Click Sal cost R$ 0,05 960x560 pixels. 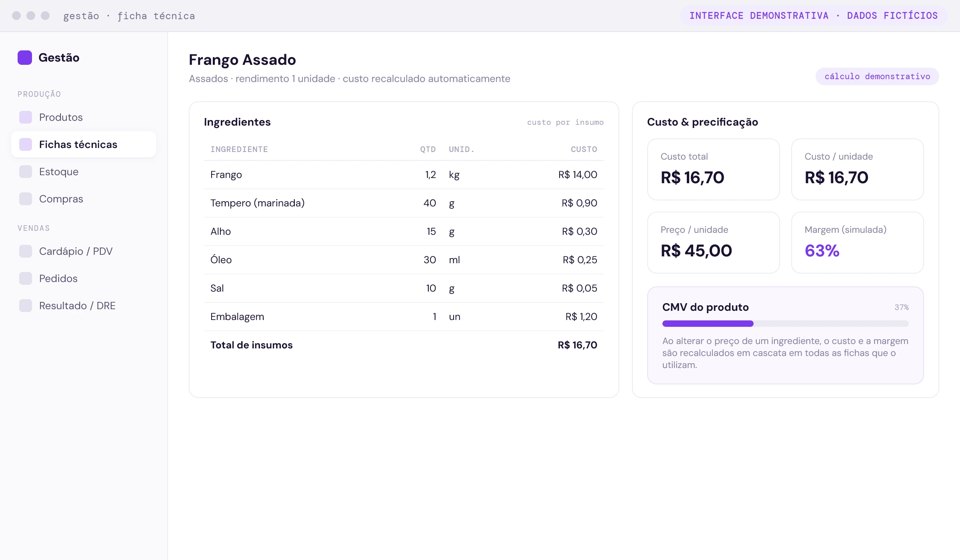pos(579,288)
